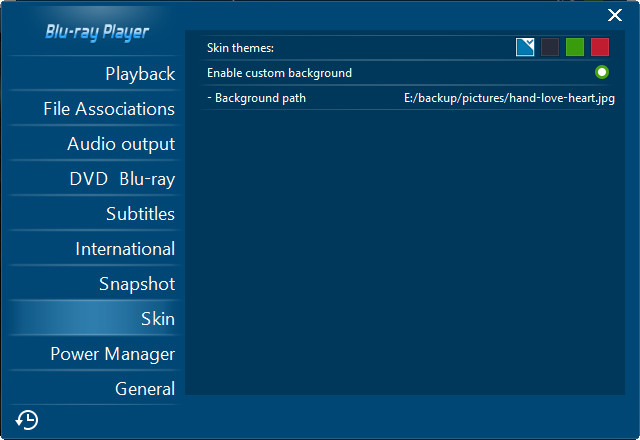This screenshot has height=440, width=640.
Task: Select the dark gray skin theme swatch
Action: tap(550, 47)
